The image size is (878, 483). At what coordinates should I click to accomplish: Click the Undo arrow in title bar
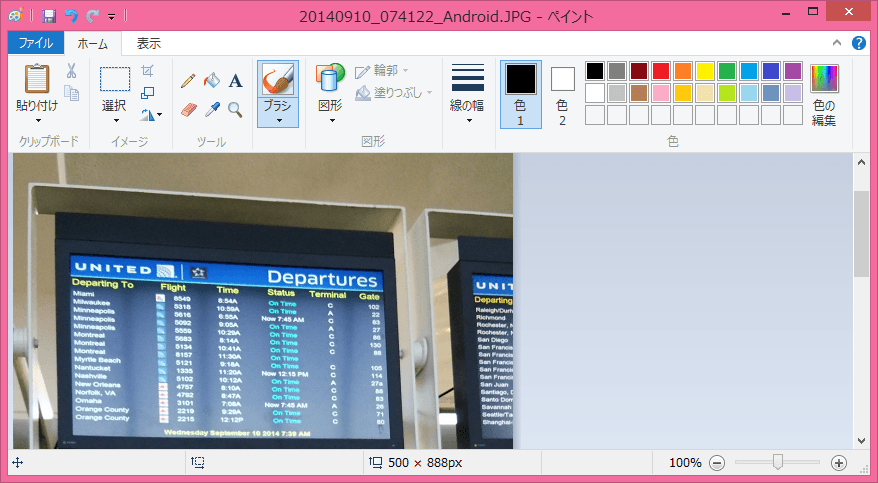[x=71, y=16]
